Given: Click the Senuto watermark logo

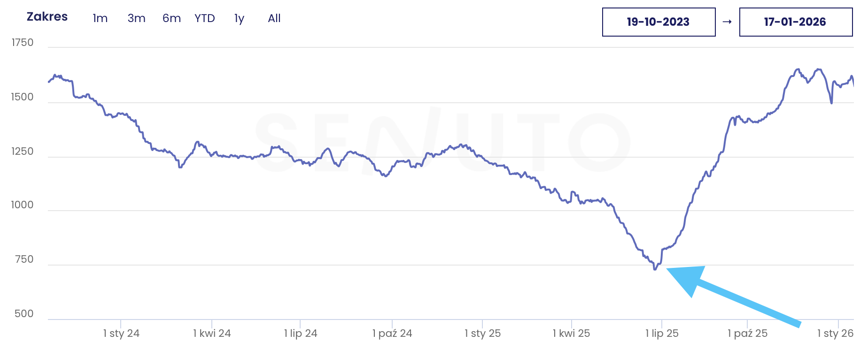Looking at the screenshot, I should tap(442, 142).
